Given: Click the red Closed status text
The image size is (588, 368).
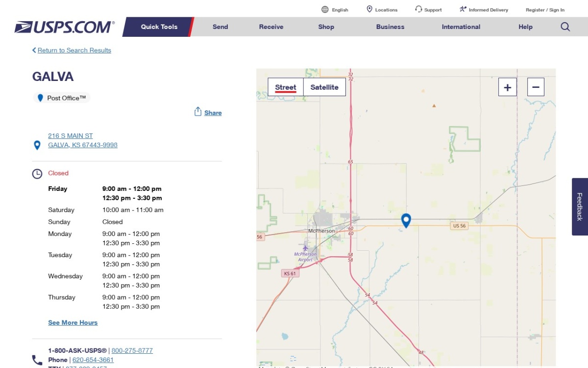Looking at the screenshot, I should (58, 173).
